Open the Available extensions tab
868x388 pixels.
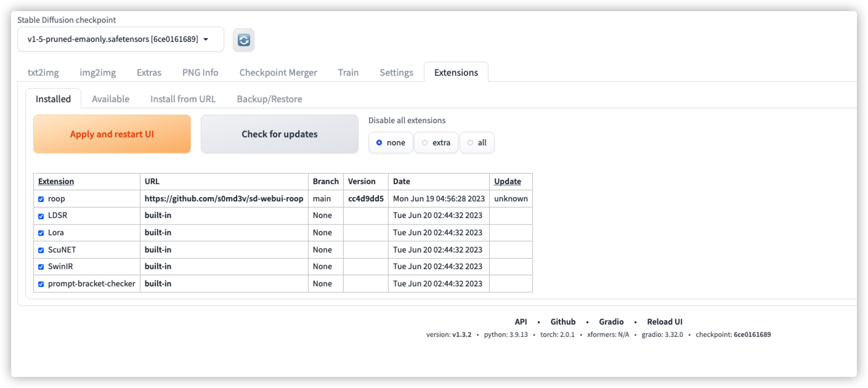[x=111, y=99]
